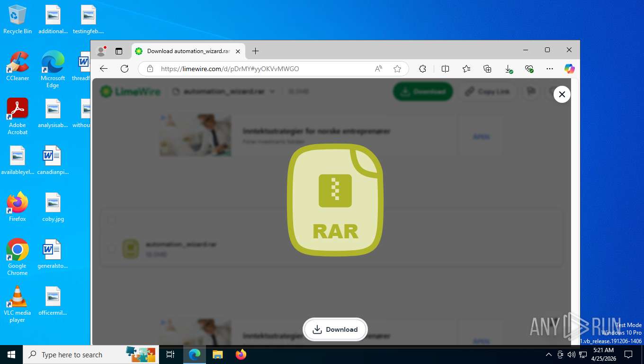644x364 pixels.
Task: Toggle Split screen in Edge
Action: point(445,69)
